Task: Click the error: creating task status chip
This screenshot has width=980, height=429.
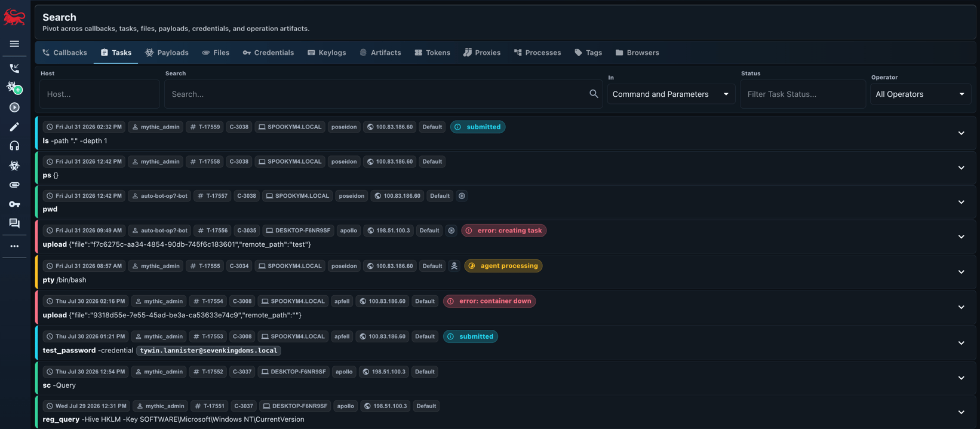Action: point(504,231)
